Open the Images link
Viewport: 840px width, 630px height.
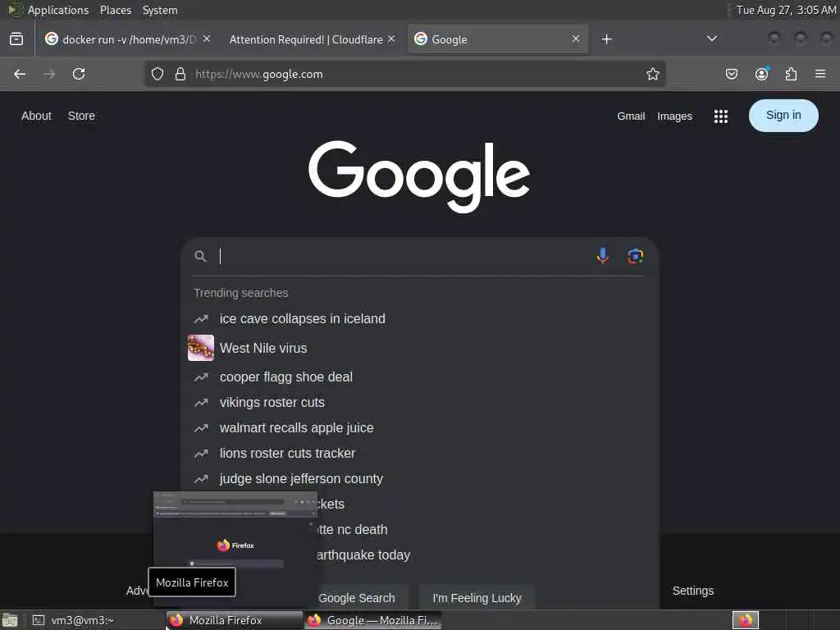click(x=674, y=116)
